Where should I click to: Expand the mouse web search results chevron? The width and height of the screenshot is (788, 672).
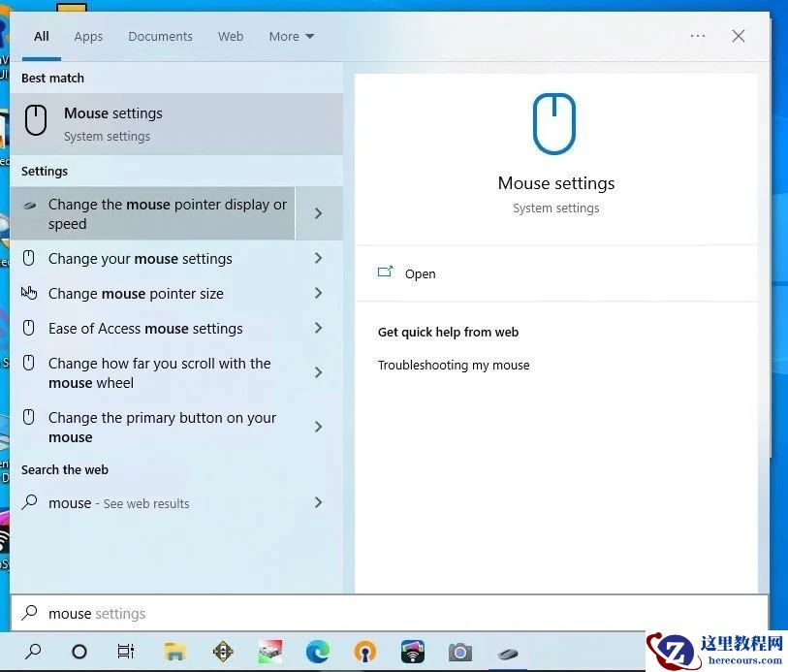(318, 502)
